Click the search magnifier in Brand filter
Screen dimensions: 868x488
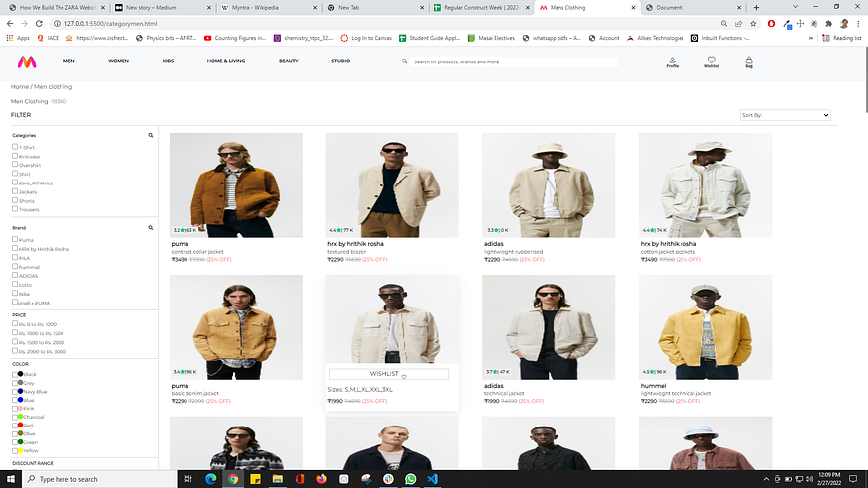click(151, 227)
